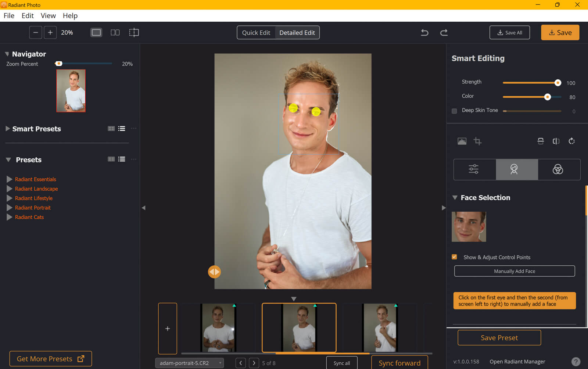Uncheck Show & Adjust Control Points
The width and height of the screenshot is (588, 369).
coord(455,257)
